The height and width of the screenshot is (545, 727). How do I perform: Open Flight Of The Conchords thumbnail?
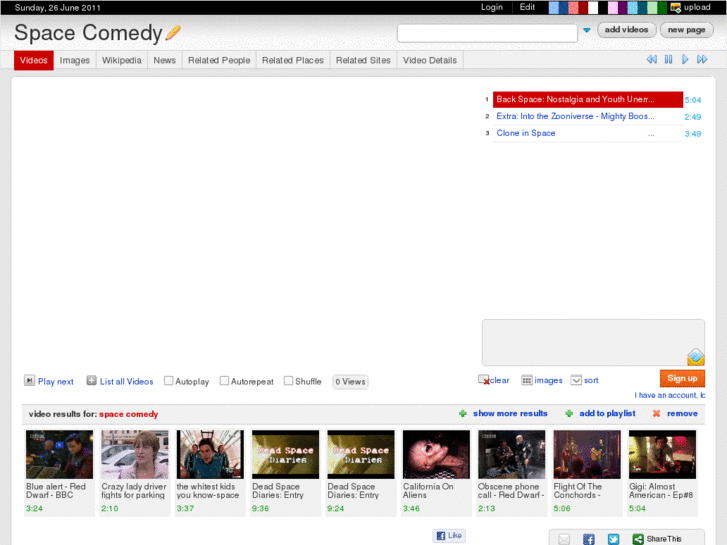(x=587, y=454)
